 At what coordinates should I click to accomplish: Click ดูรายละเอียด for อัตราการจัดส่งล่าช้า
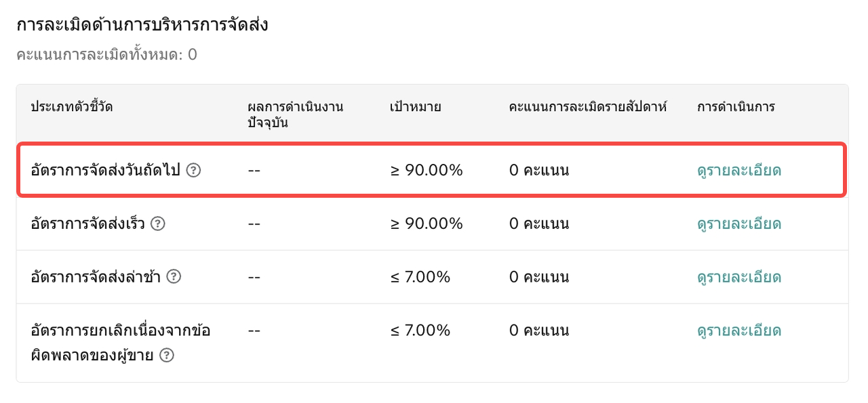pyautogui.click(x=739, y=277)
